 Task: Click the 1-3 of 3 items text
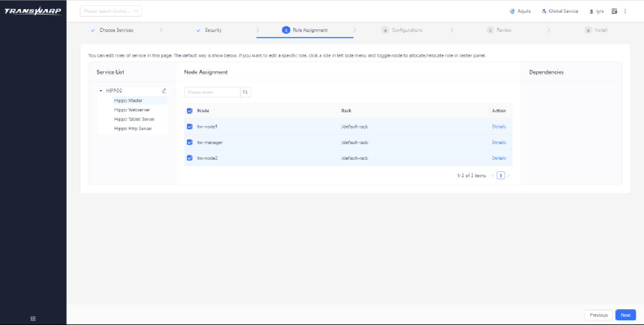[471, 176]
